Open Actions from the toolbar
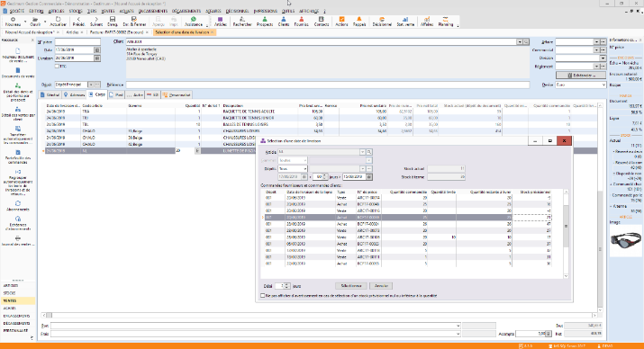Screen dimensions: 644x349 pos(341,22)
